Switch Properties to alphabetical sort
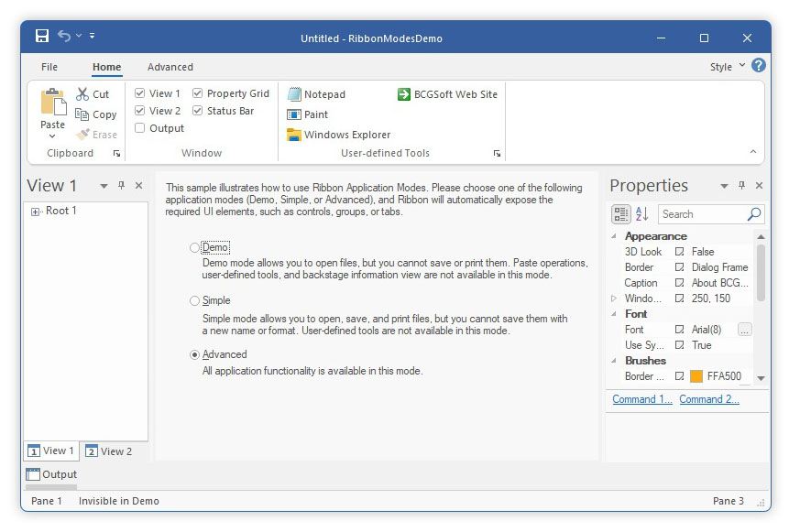Viewport: 789px width, 532px height. pyautogui.click(x=641, y=214)
